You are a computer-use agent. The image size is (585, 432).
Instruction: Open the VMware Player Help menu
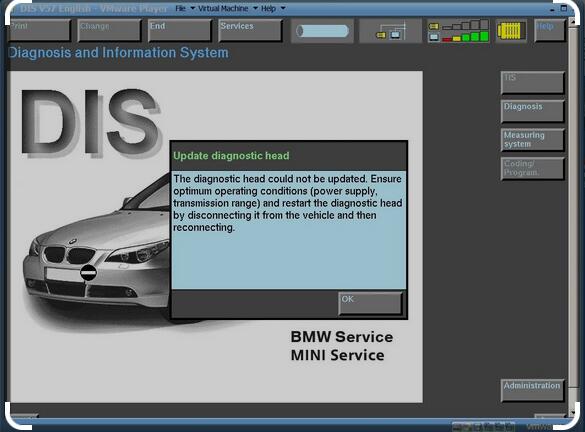(268, 8)
